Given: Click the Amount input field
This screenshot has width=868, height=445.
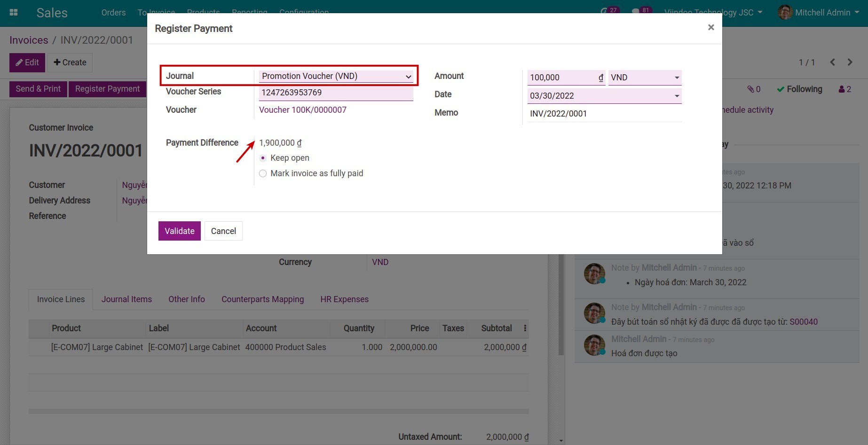Looking at the screenshot, I should tap(566, 78).
